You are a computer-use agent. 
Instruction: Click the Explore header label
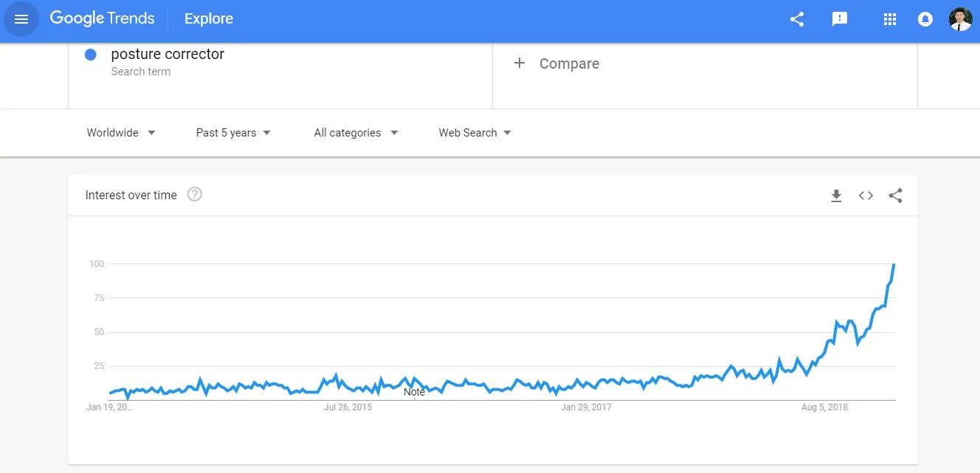[209, 19]
